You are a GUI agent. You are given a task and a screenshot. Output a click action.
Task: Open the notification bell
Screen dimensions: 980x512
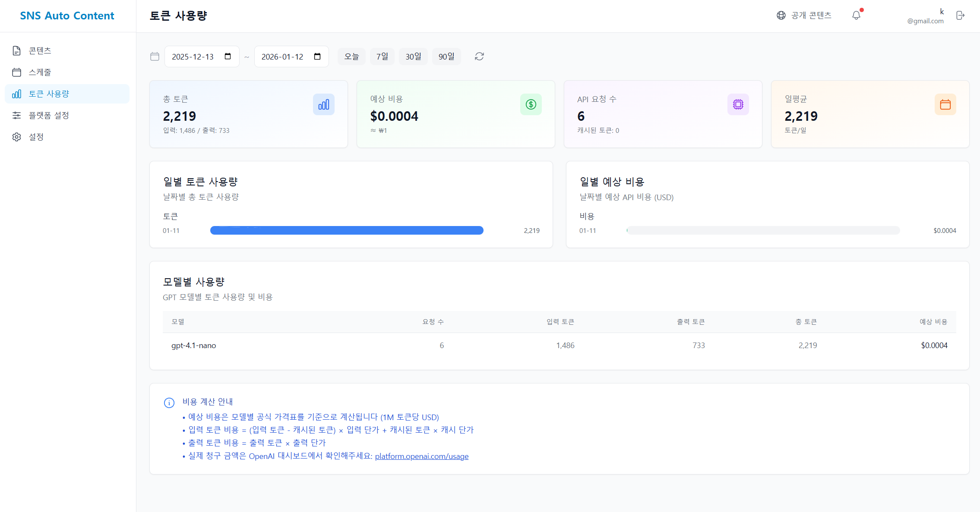click(856, 16)
